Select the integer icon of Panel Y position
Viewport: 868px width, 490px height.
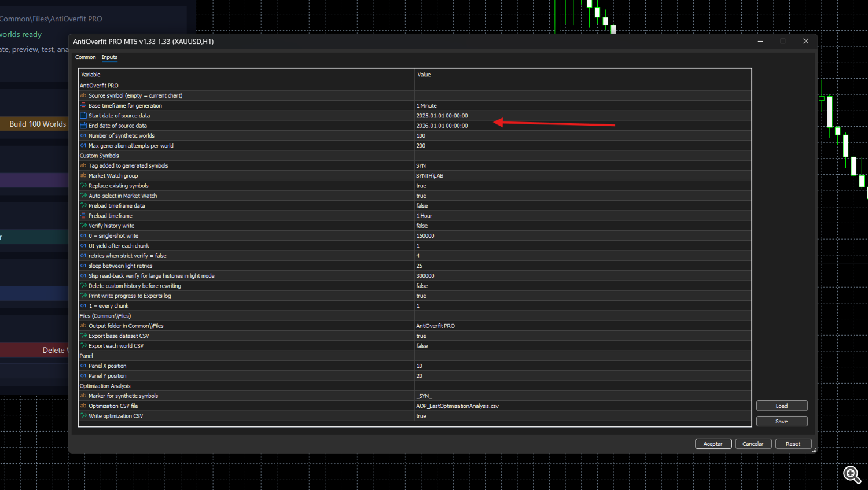coord(83,376)
